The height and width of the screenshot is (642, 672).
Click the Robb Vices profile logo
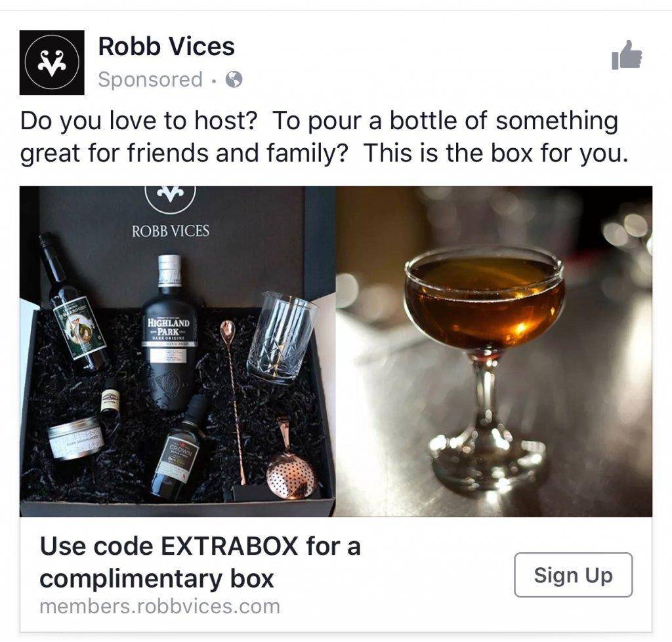tap(52, 63)
